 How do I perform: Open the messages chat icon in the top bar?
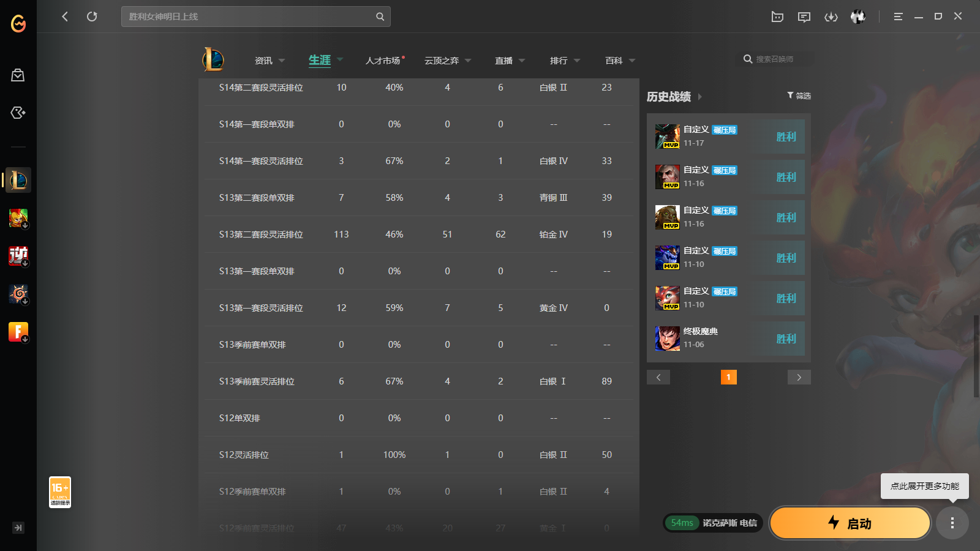click(804, 17)
